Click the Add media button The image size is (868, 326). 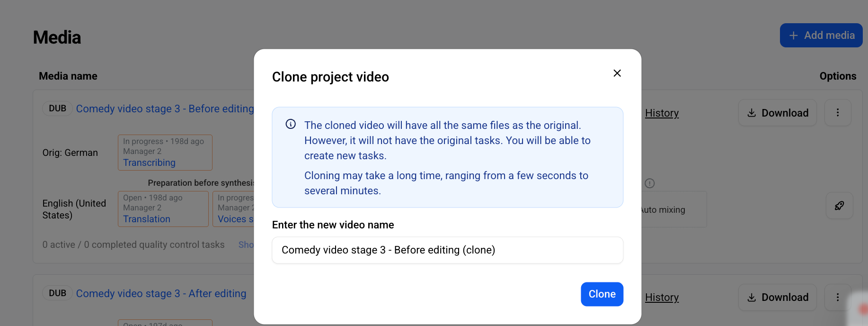click(821, 35)
